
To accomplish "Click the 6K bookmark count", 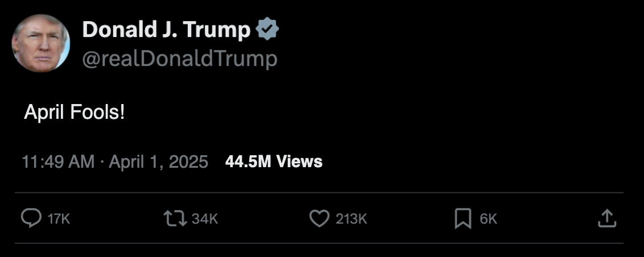I will click(489, 219).
